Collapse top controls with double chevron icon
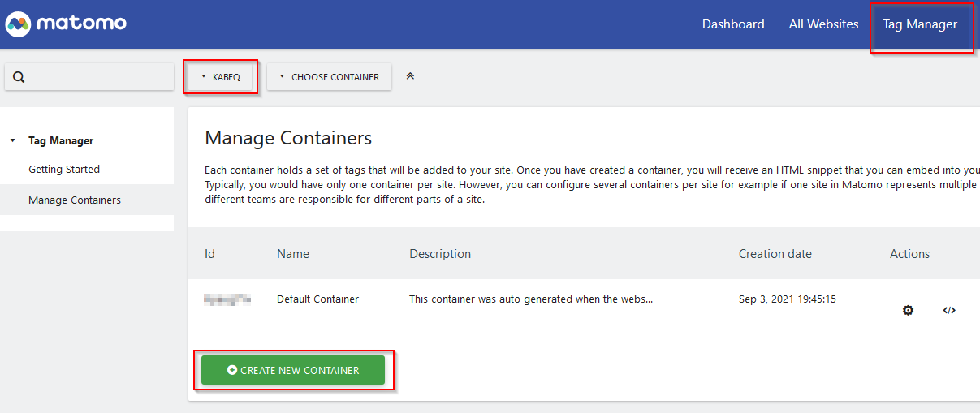The height and width of the screenshot is (413, 980). point(410,76)
